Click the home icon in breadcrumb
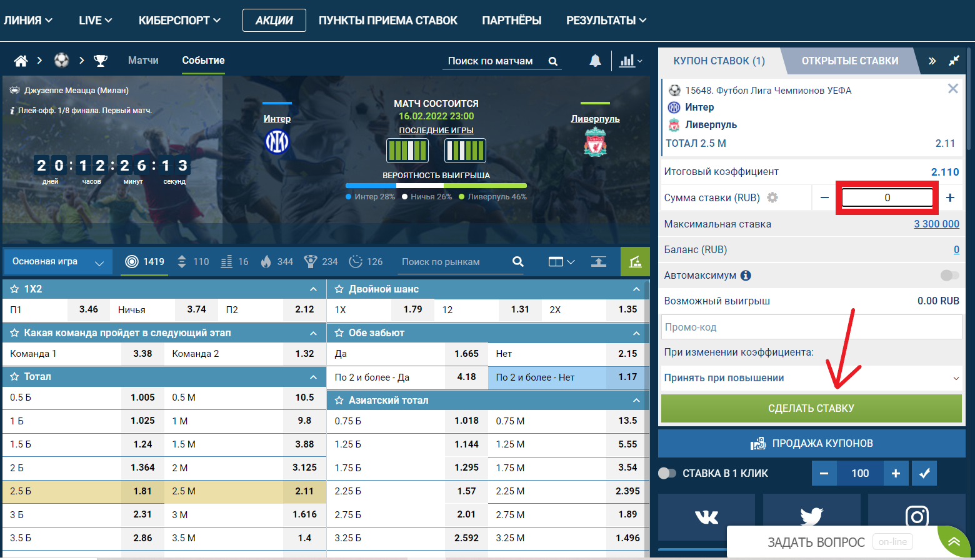This screenshot has width=975, height=560. 21,61
